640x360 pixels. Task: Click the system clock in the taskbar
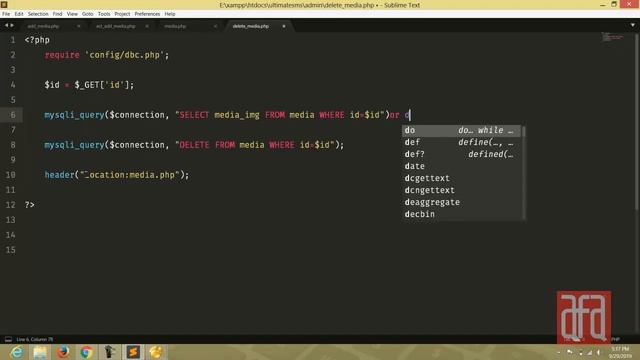(x=620, y=352)
